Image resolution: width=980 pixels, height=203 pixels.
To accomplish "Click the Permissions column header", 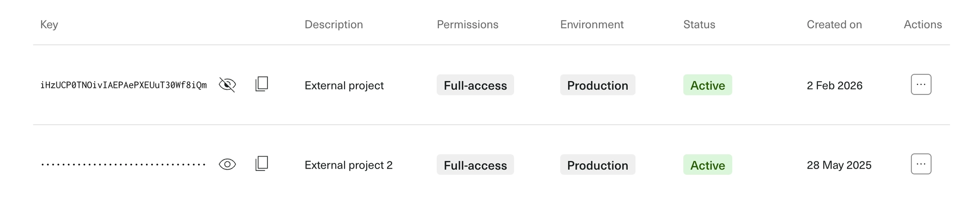I will 467,24.
